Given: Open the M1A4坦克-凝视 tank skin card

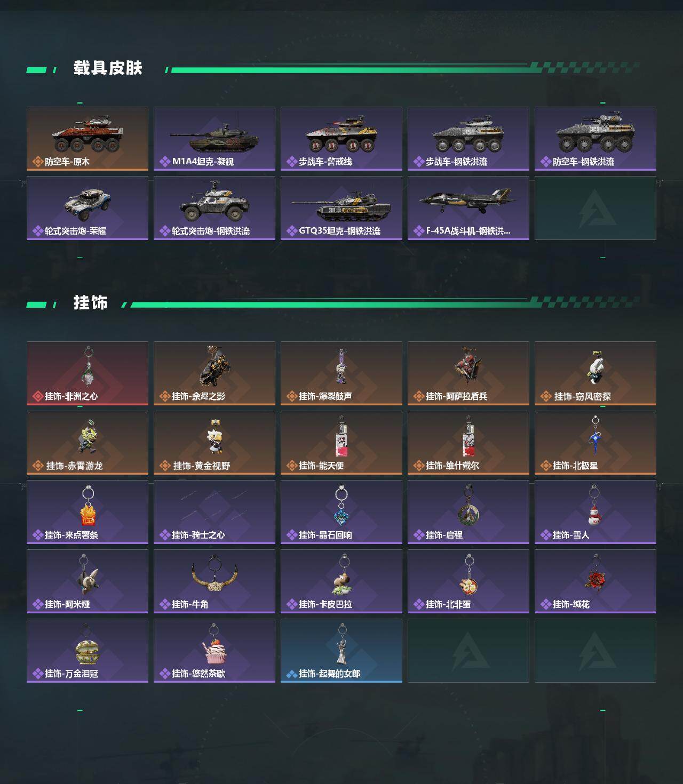Looking at the screenshot, I should 215,139.
